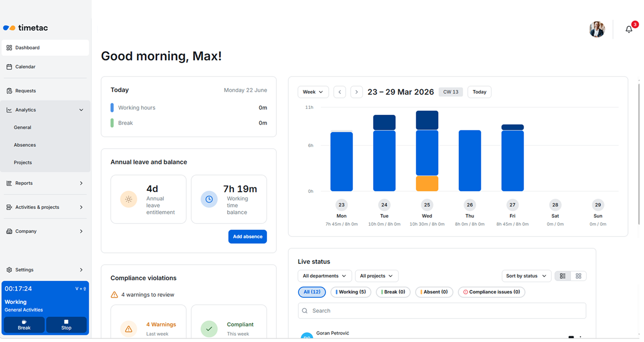
Task: Expand the Company section arrow
Action: (81, 231)
